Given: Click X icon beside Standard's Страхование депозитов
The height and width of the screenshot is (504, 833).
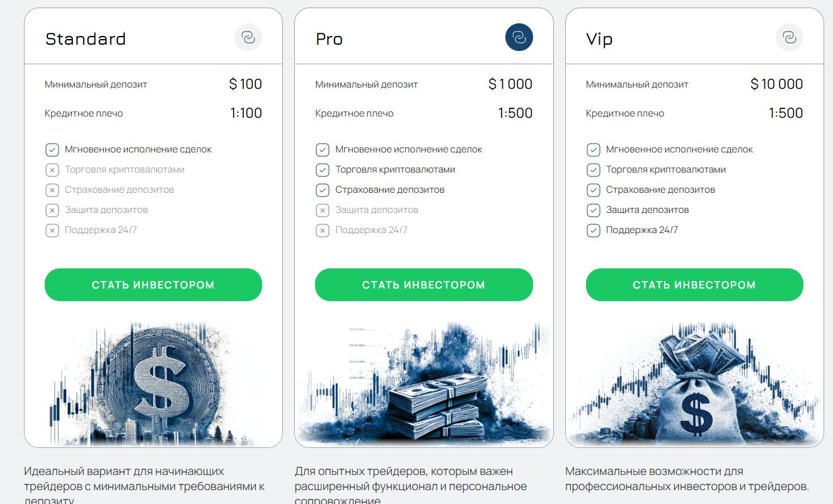Looking at the screenshot, I should [x=52, y=190].
